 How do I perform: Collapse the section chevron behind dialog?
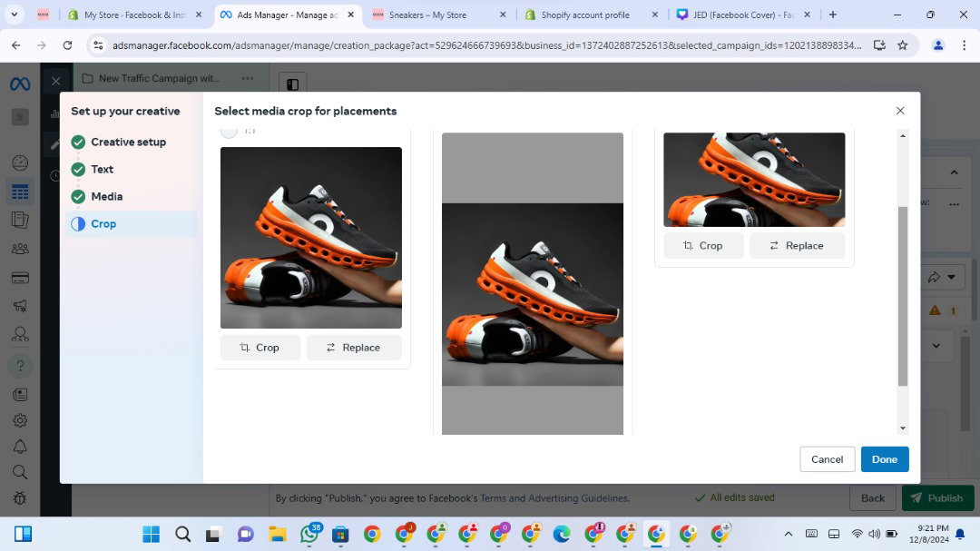click(954, 172)
